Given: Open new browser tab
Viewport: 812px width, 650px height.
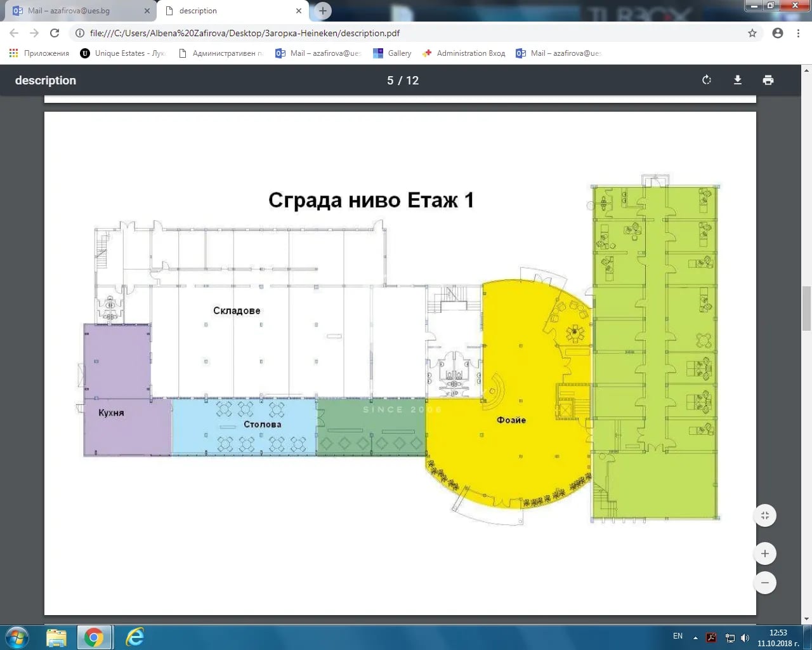Looking at the screenshot, I should click(323, 11).
